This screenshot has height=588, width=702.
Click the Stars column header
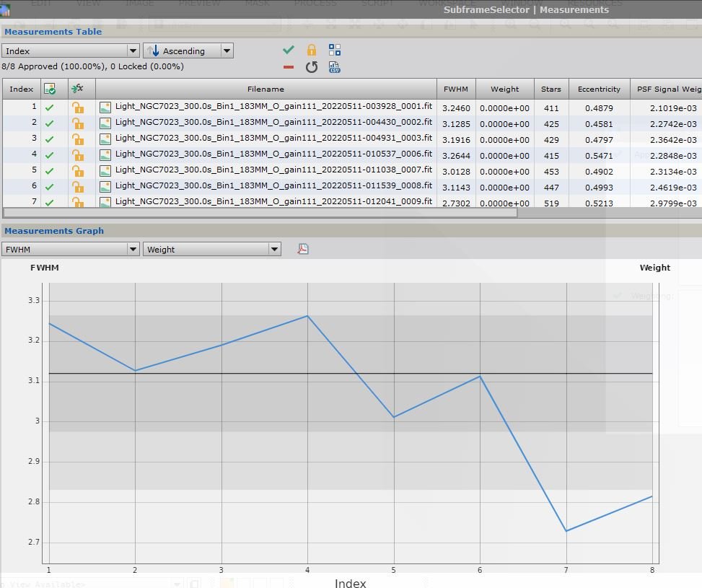pyautogui.click(x=550, y=89)
